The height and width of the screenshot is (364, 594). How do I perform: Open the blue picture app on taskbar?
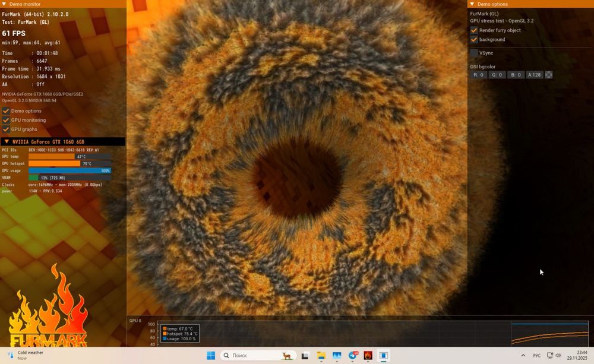coord(337,356)
